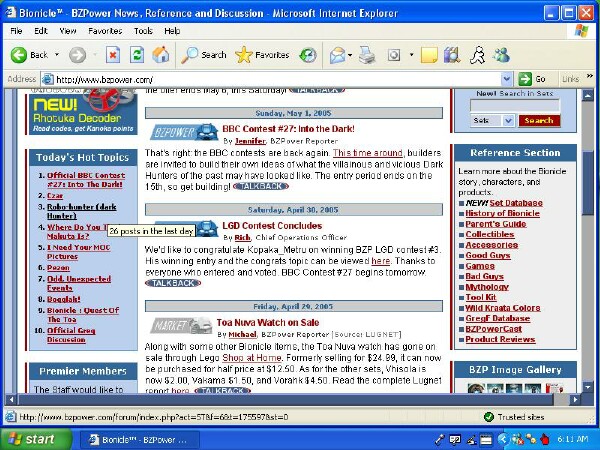600x450 pixels.
Task: Open the History of Bionicle link
Action: 502,214
